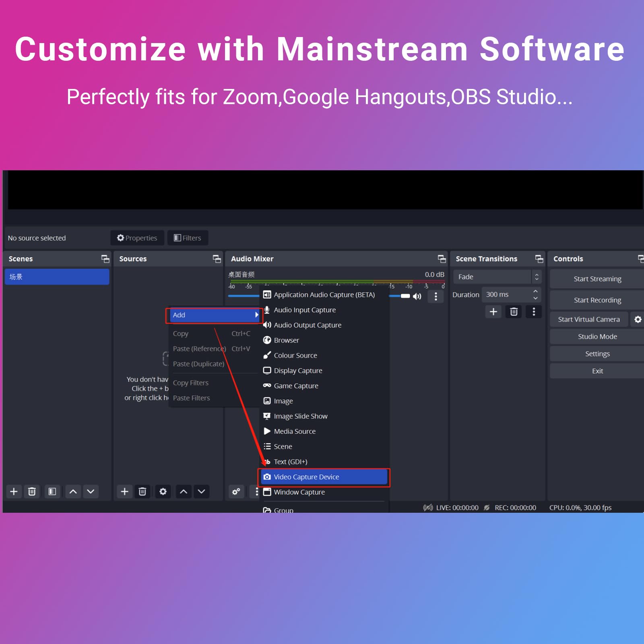Open source properties gear in Sources toolbar

click(x=163, y=491)
